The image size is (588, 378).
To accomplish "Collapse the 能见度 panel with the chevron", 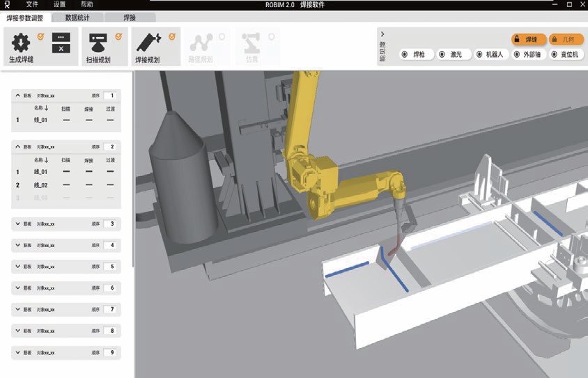I will tap(382, 33).
